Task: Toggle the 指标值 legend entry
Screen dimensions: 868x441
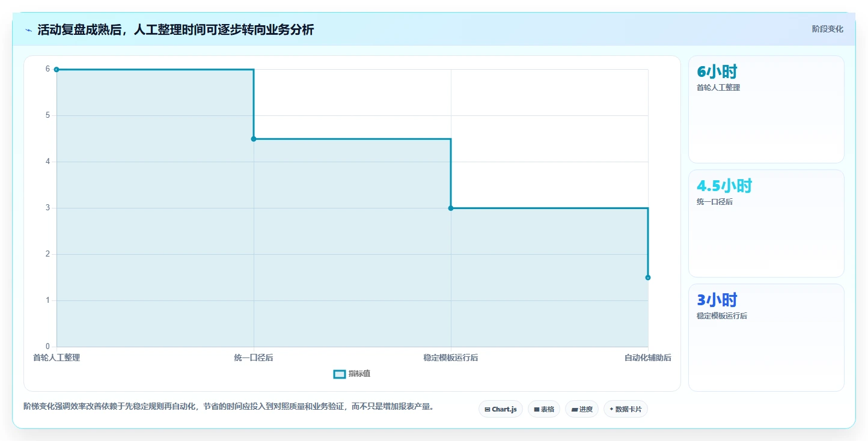Action: tap(352, 374)
